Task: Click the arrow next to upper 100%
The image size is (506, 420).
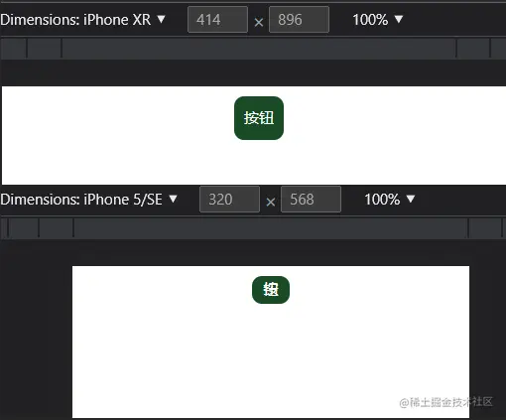Action: click(x=399, y=19)
